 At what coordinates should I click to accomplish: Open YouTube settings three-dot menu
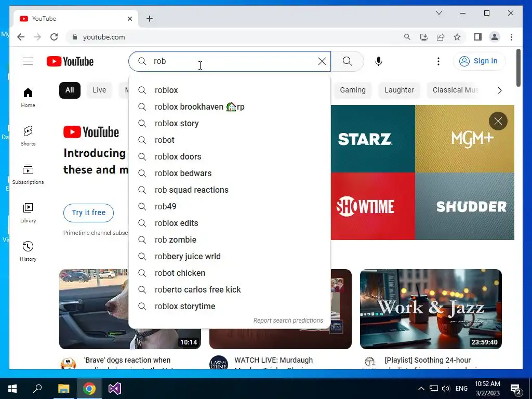[438, 61]
